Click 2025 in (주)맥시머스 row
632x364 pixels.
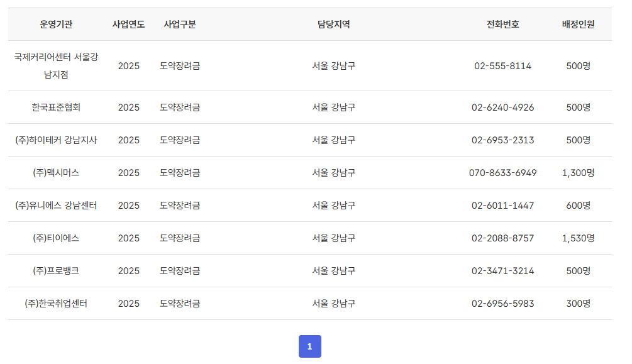(x=128, y=172)
